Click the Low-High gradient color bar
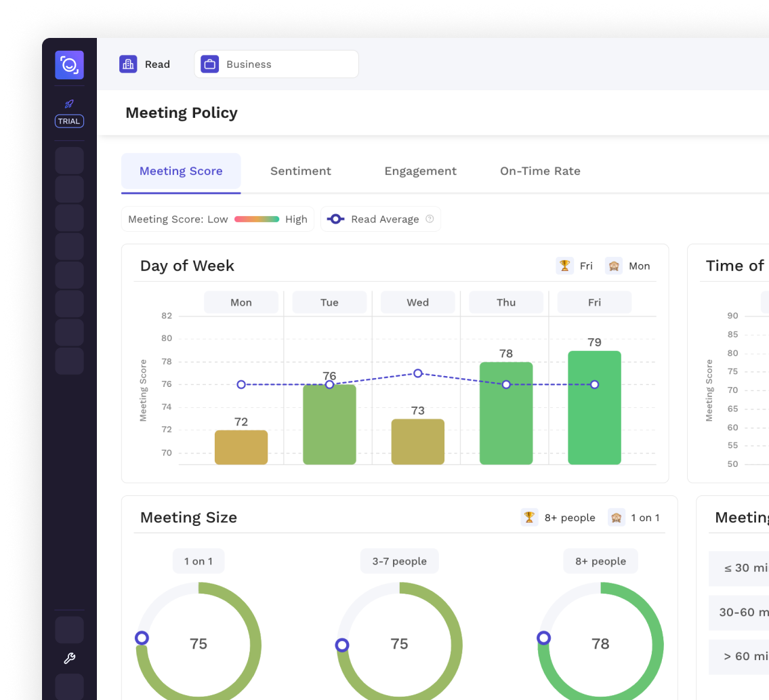 255,219
